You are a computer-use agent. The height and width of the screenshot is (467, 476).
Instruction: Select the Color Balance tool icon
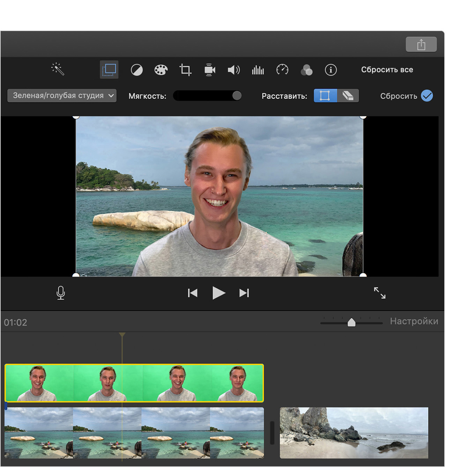pyautogui.click(x=136, y=70)
